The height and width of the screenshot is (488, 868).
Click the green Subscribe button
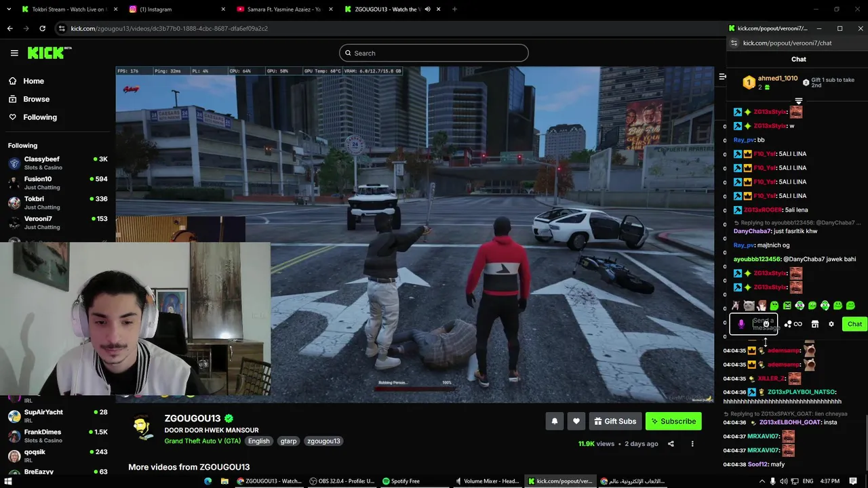(x=673, y=422)
